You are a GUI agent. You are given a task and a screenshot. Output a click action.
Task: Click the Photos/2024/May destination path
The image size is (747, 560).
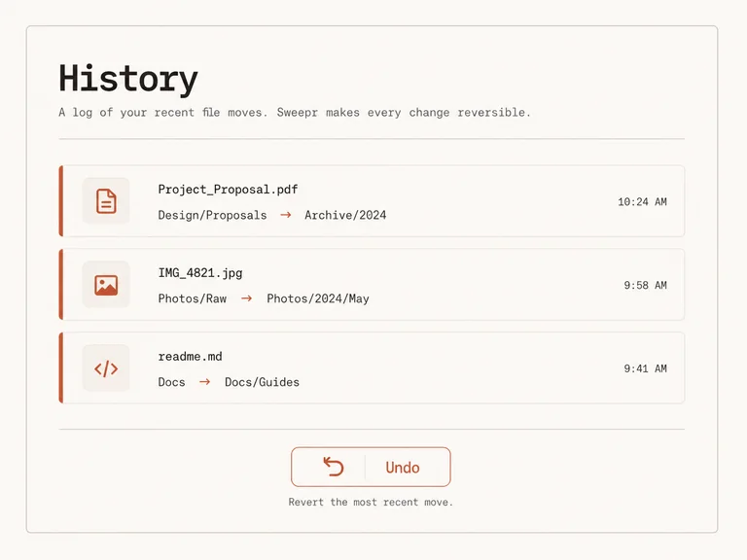pyautogui.click(x=318, y=298)
